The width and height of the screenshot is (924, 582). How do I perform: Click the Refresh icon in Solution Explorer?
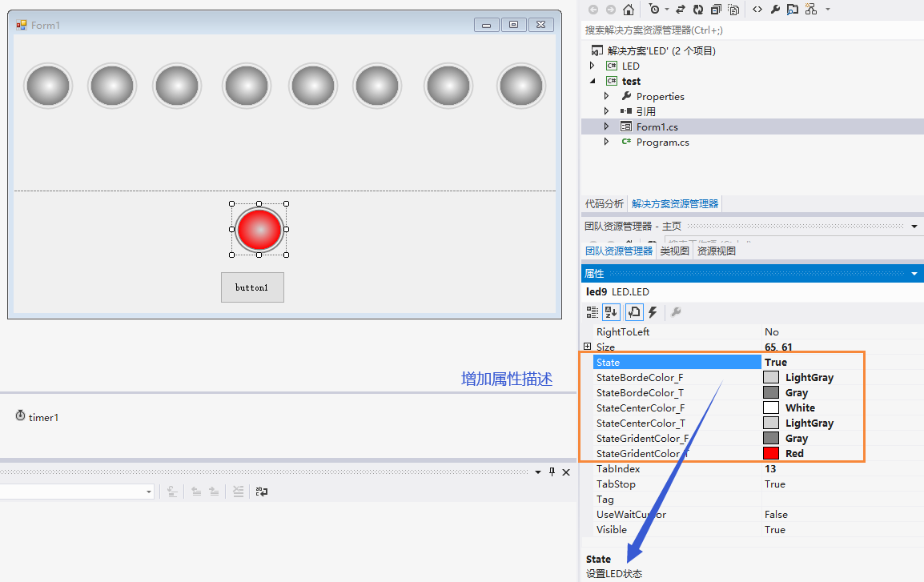pos(698,10)
